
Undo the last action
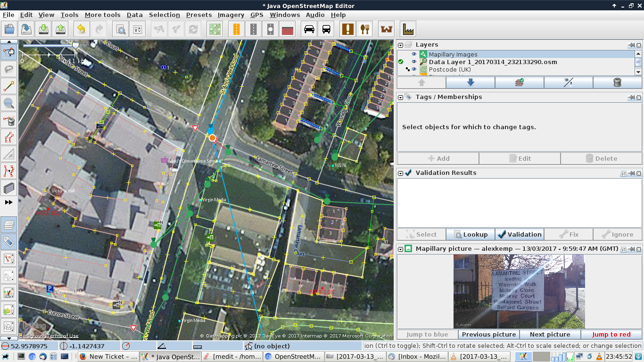coord(82,29)
